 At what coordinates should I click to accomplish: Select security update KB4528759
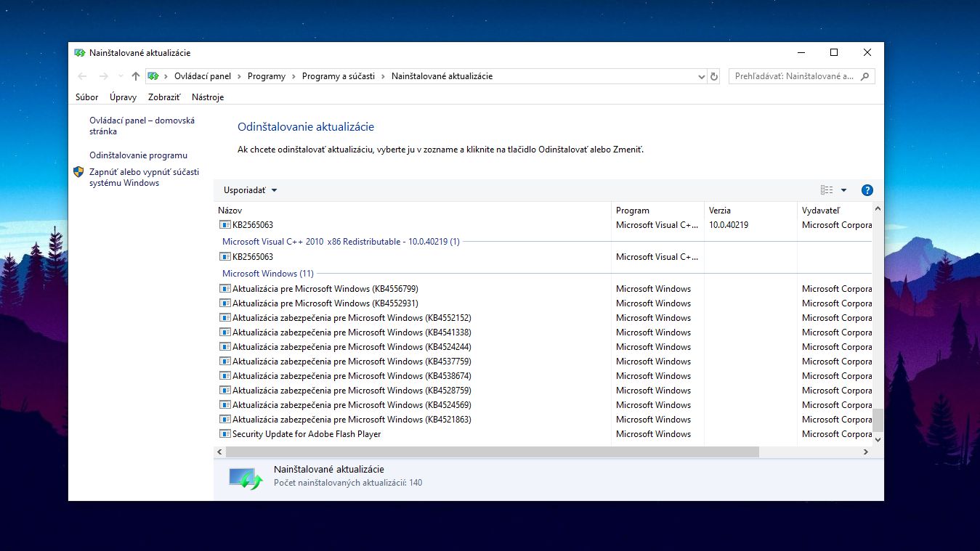pos(543,391)
